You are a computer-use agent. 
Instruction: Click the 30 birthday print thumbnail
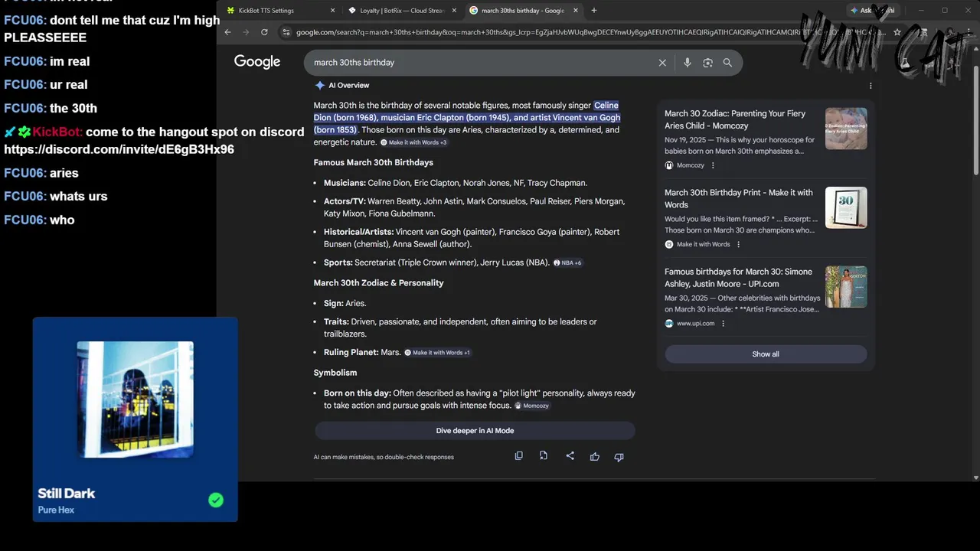point(846,207)
